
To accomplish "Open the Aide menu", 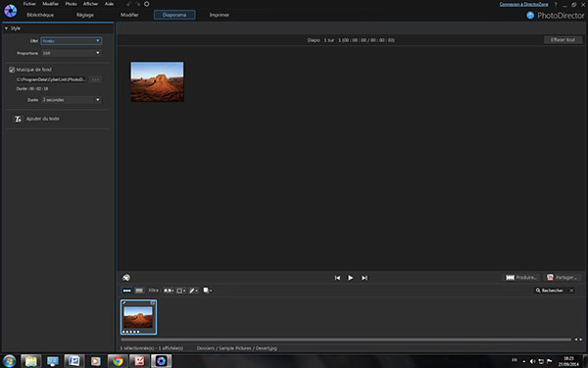I will [109, 4].
